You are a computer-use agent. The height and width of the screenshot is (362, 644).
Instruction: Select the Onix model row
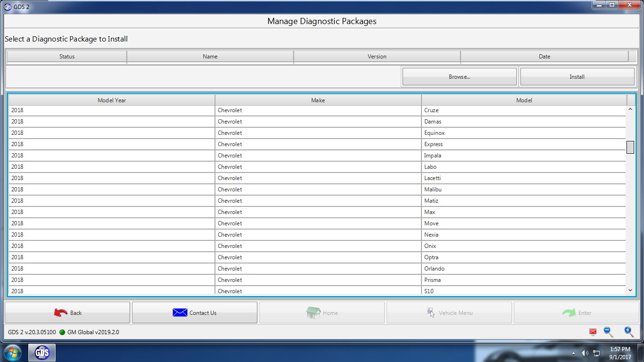coord(317,246)
